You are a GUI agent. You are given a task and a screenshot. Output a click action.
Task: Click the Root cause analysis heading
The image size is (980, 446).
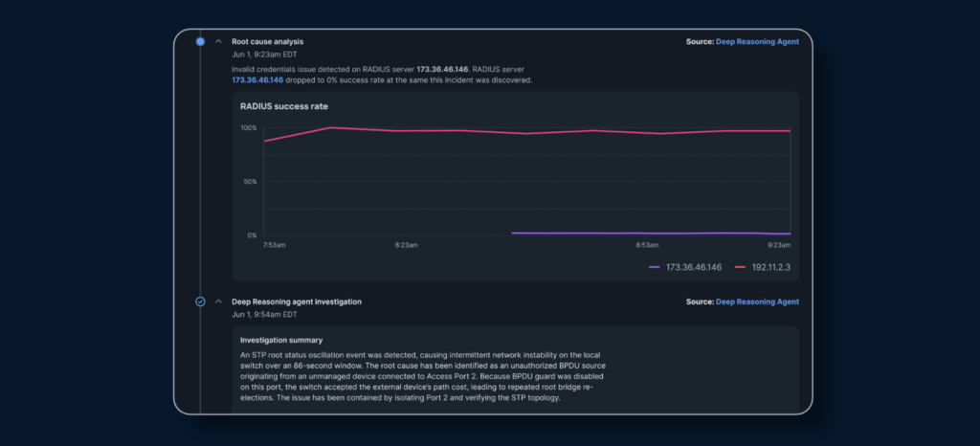[268, 42]
